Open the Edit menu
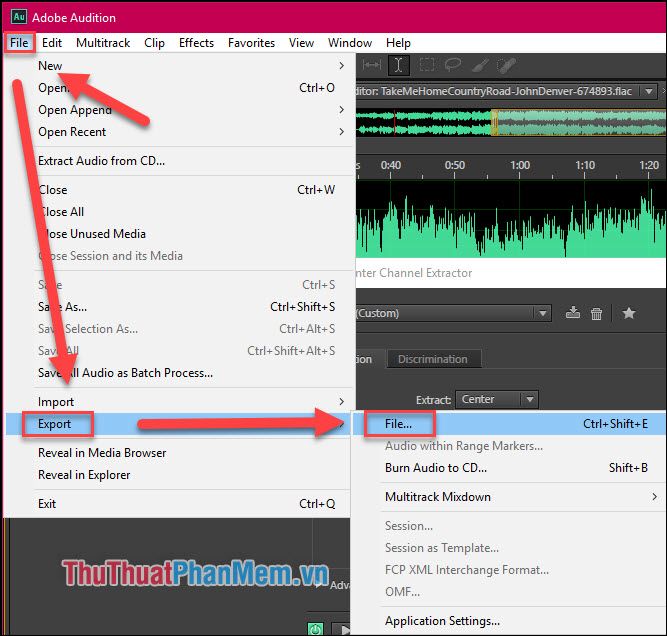The image size is (667, 636). [x=52, y=43]
